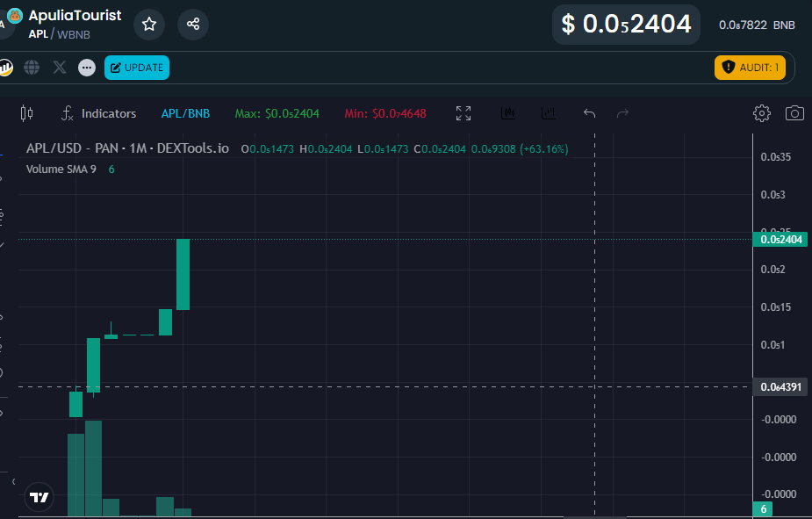The width and height of the screenshot is (812, 519).
Task: Click the Volume SMA 9 indicator legend
Action: point(61,169)
